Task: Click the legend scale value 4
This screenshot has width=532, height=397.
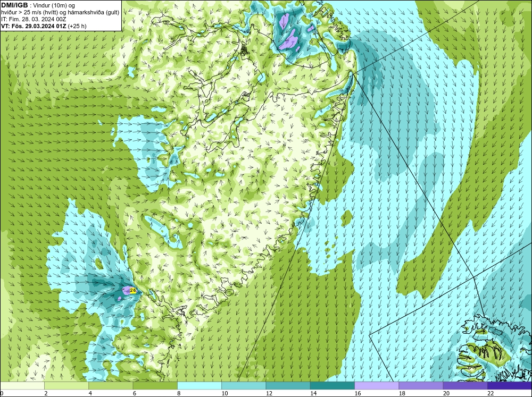Action: point(90,393)
